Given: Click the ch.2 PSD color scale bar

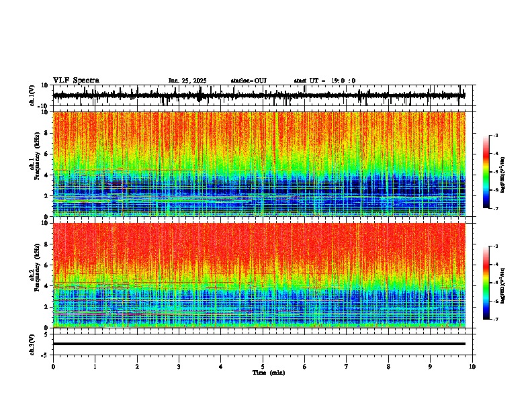Looking at the screenshot, I should pos(486,283).
